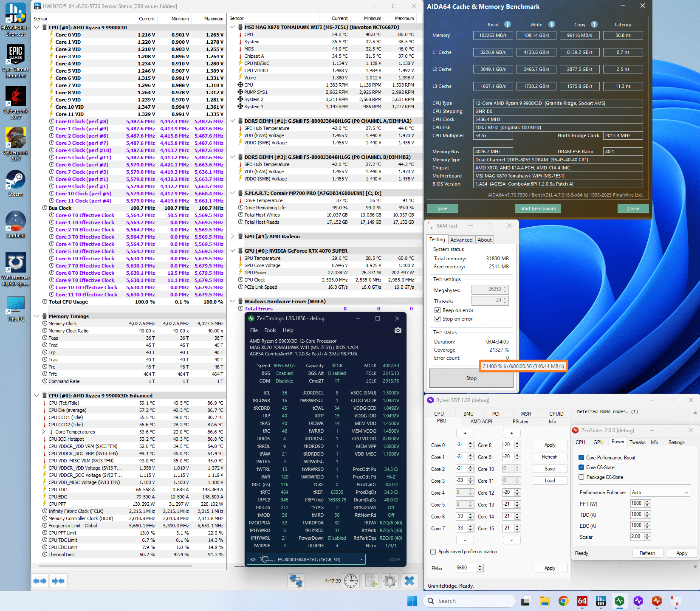This screenshot has width=700, height=611.
Task: Open Performance Enhancer Auto dropdown
Action: 660,493
